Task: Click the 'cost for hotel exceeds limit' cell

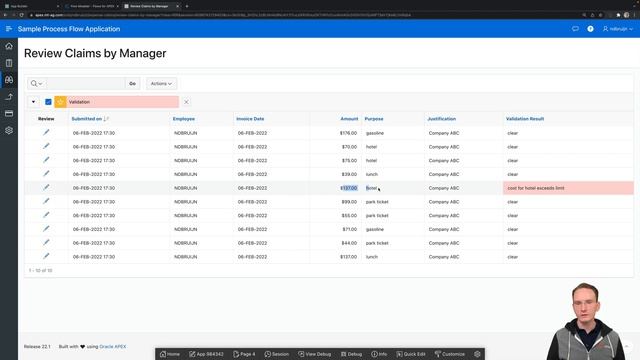Action: pyautogui.click(x=568, y=188)
